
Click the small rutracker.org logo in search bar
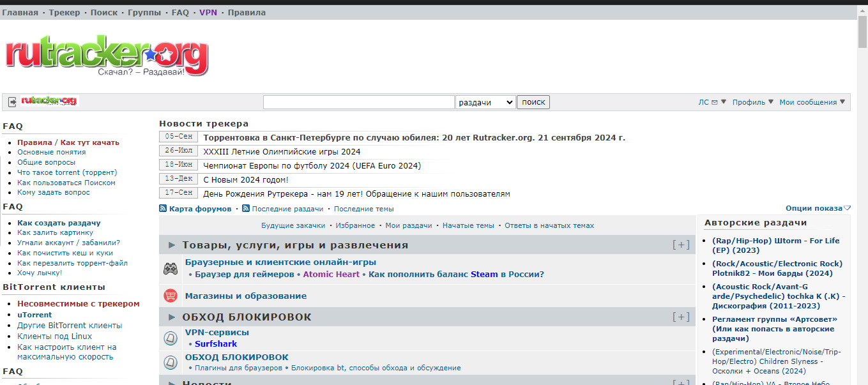[x=49, y=101]
